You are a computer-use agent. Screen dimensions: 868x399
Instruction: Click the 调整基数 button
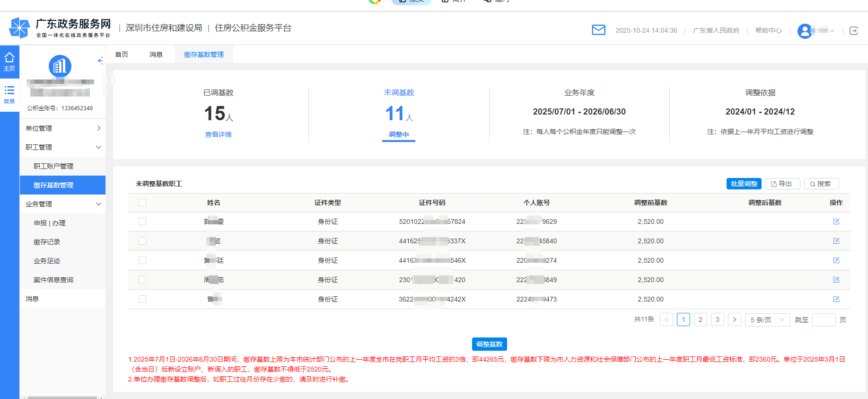pos(489,344)
